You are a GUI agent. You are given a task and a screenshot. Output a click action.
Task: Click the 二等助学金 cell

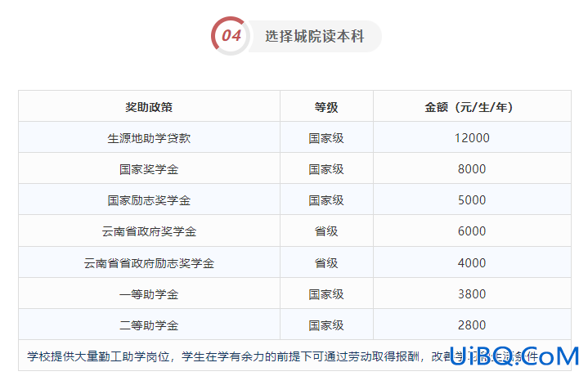(149, 325)
